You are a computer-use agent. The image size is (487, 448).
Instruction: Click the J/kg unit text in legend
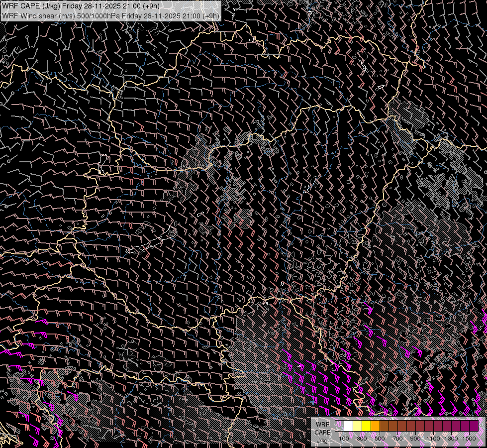322,440
